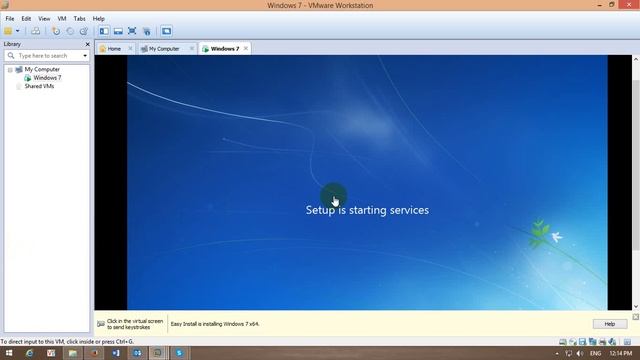Close the Windows 7 tab
Viewport: 640px width, 360px height.
coord(245,49)
